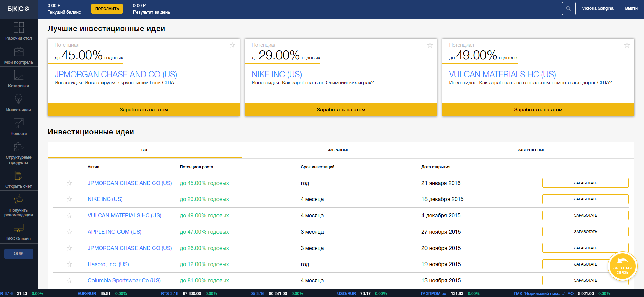Open VULCAN MATERIALS HC table link

[124, 215]
